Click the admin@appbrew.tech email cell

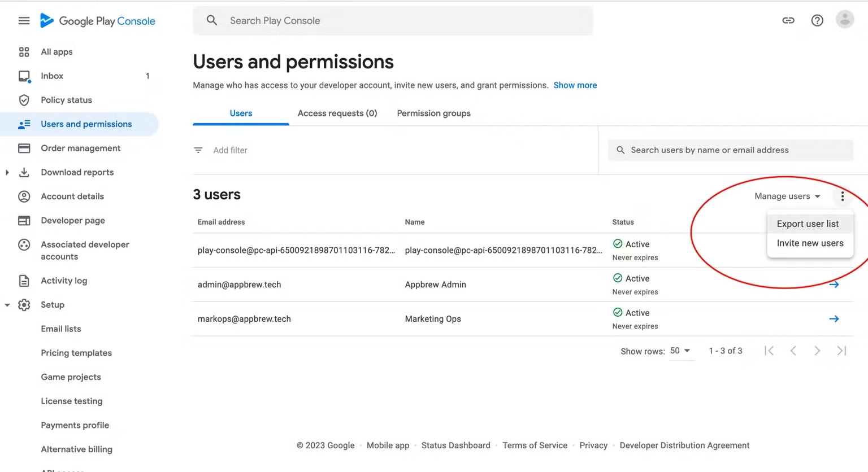click(239, 285)
